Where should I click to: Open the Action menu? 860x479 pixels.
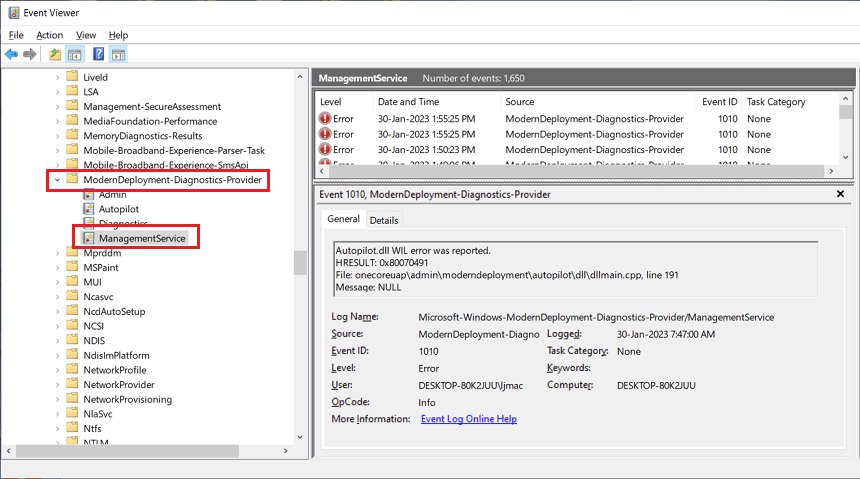(49, 35)
